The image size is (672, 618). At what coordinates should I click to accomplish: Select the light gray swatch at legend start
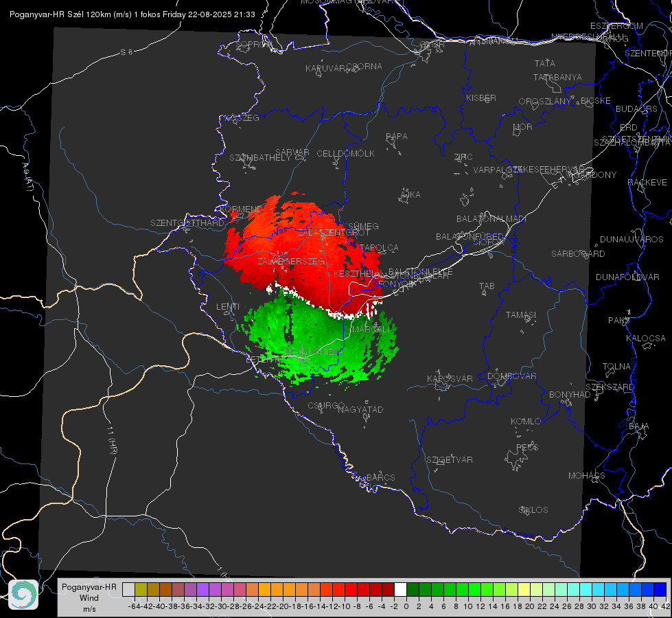point(128,590)
